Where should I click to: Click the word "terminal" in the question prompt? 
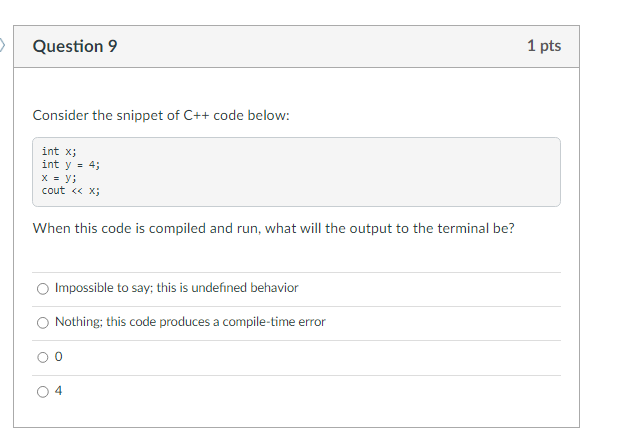click(463, 228)
